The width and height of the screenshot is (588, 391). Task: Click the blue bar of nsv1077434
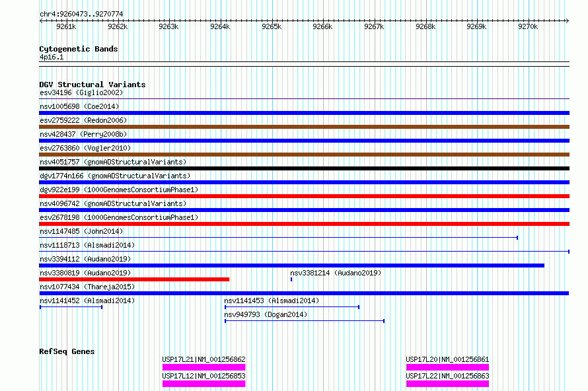tap(304, 293)
